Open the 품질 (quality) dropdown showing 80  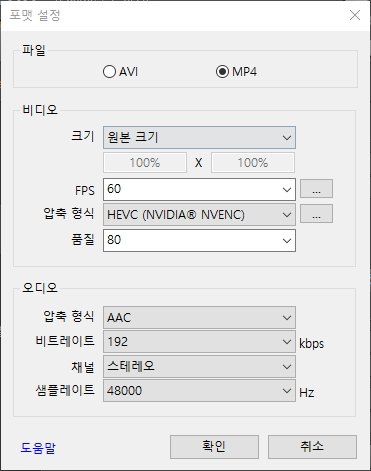coord(199,240)
